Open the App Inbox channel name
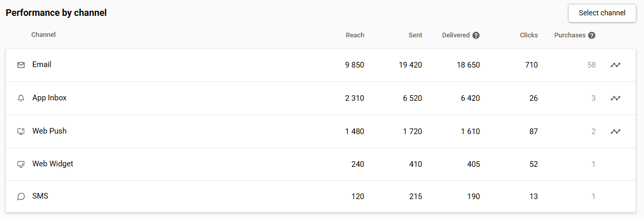The image size is (644, 217). tap(50, 98)
